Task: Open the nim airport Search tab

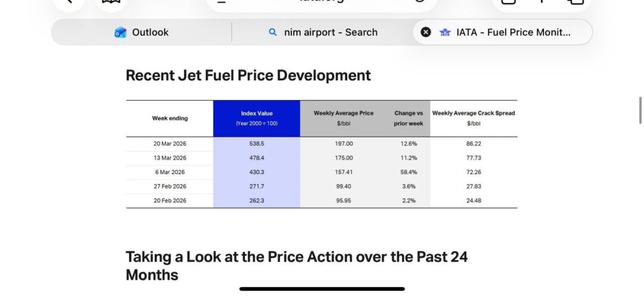Action: coord(323,32)
